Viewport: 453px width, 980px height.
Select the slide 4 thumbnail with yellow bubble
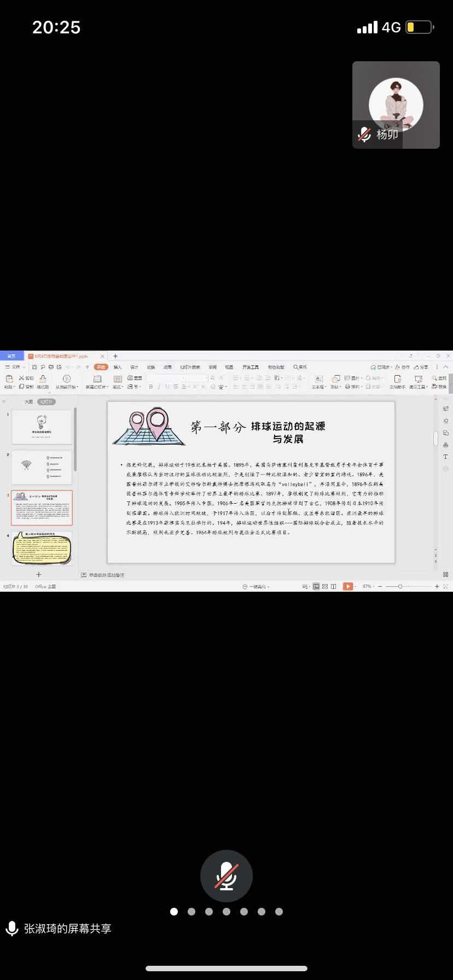tap(42, 548)
